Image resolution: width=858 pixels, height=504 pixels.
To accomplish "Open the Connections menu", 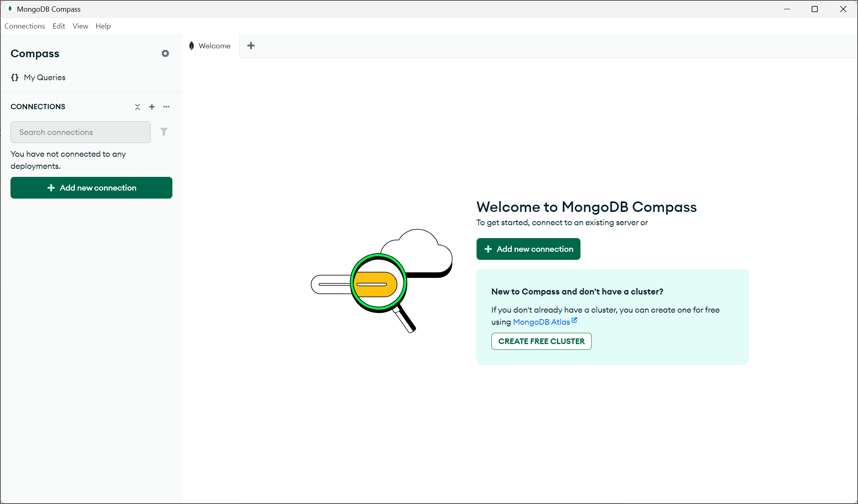I will click(x=25, y=26).
